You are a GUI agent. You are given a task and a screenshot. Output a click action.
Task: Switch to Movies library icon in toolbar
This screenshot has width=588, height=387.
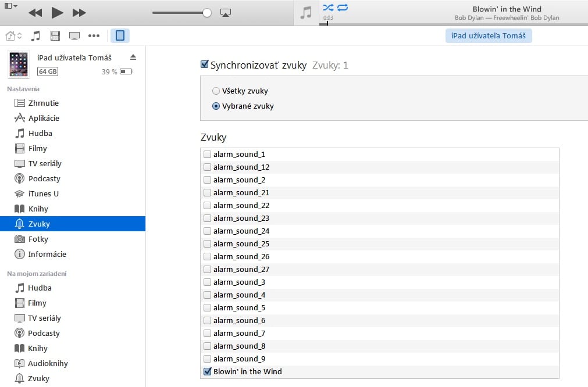coord(55,36)
